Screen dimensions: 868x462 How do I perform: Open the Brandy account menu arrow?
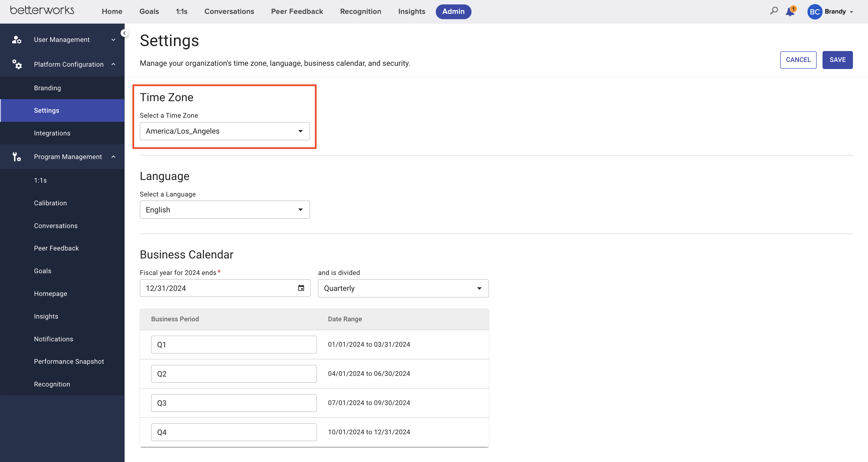tap(851, 12)
